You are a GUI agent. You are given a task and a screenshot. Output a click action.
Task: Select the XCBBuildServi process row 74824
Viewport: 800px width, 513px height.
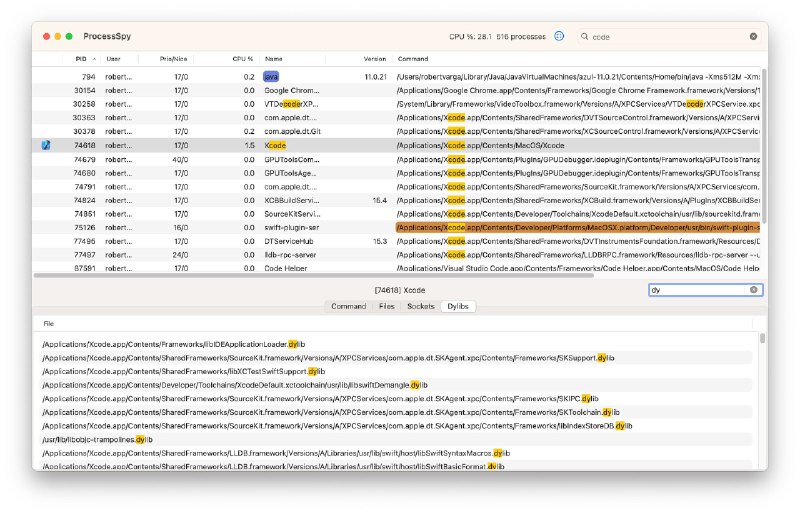click(x=397, y=201)
